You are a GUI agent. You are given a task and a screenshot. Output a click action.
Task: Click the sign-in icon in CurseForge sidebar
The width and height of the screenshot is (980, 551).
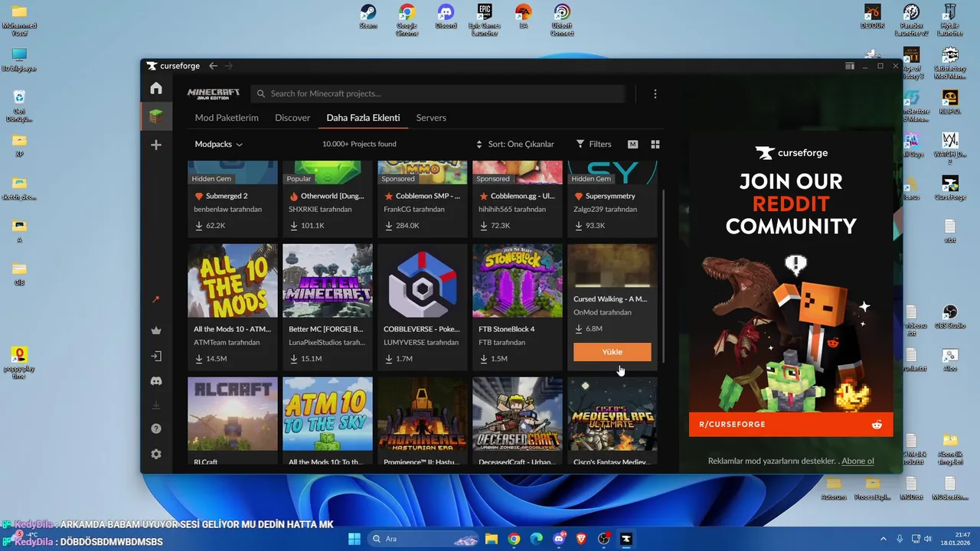pyautogui.click(x=156, y=356)
